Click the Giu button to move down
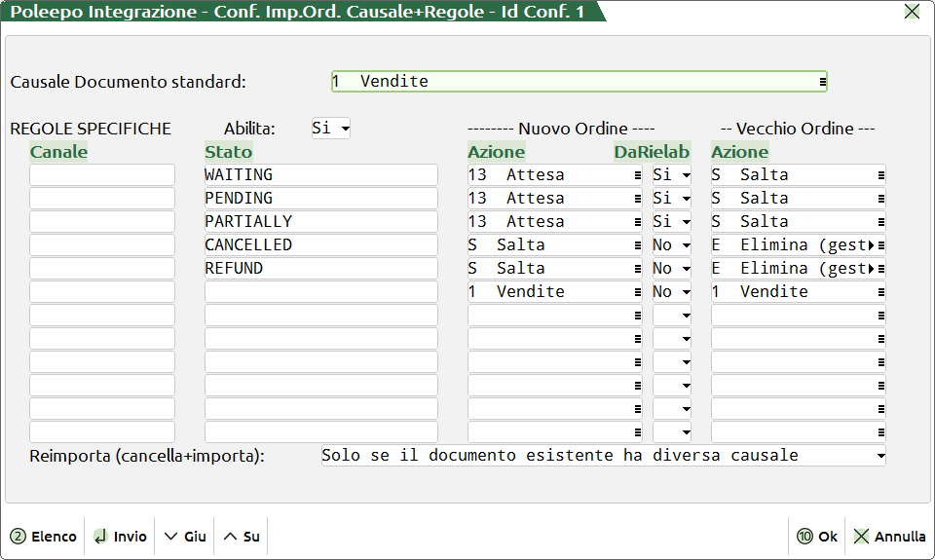This screenshot has width=935, height=560. tap(185, 537)
